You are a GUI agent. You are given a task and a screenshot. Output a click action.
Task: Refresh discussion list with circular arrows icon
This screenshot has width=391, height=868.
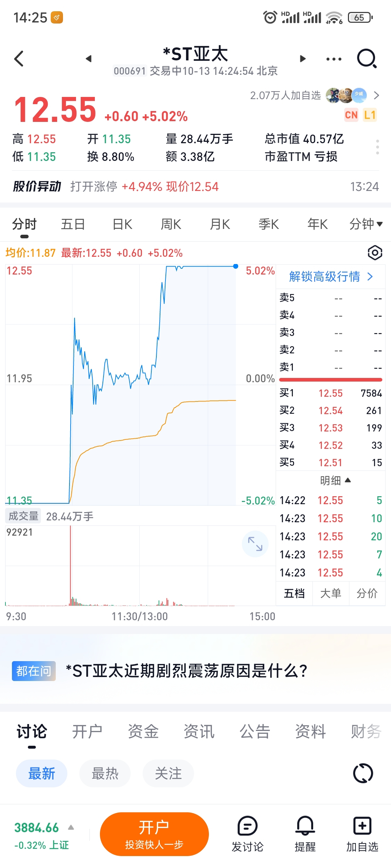[363, 774]
